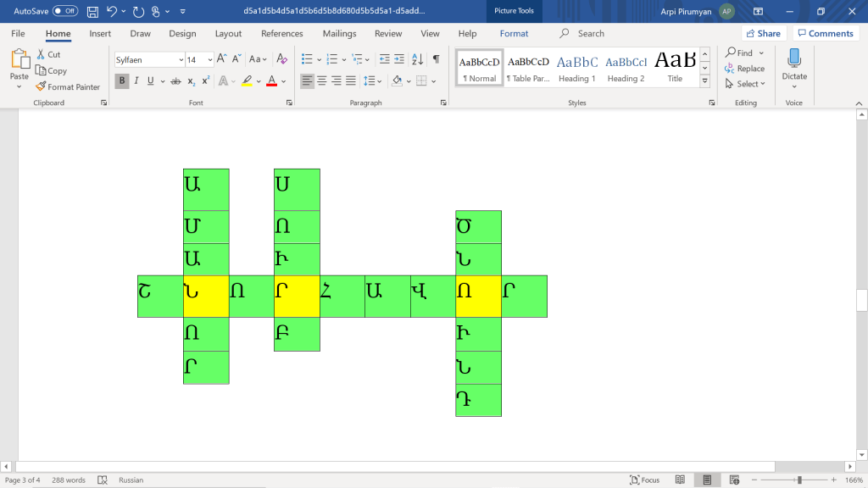The width and height of the screenshot is (868, 488).
Task: Click the Dictate microphone icon
Action: [x=794, y=59]
